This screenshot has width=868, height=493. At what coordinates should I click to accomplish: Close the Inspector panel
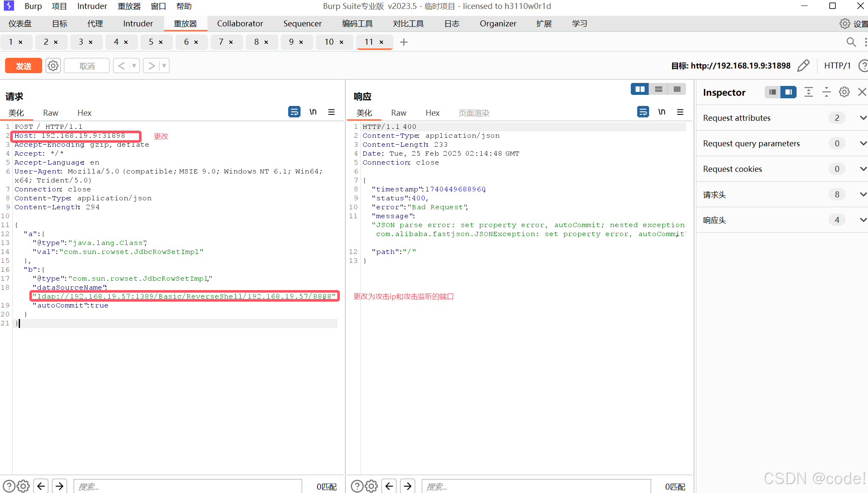point(862,92)
